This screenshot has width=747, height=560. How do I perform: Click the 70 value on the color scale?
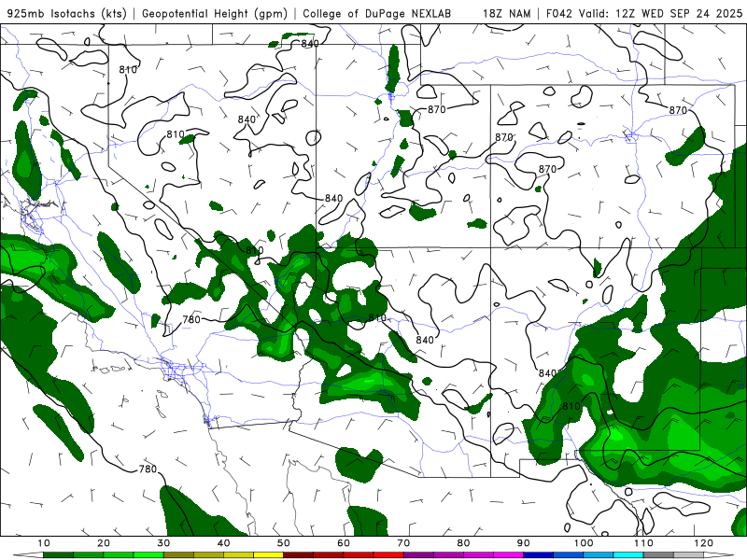403,543
